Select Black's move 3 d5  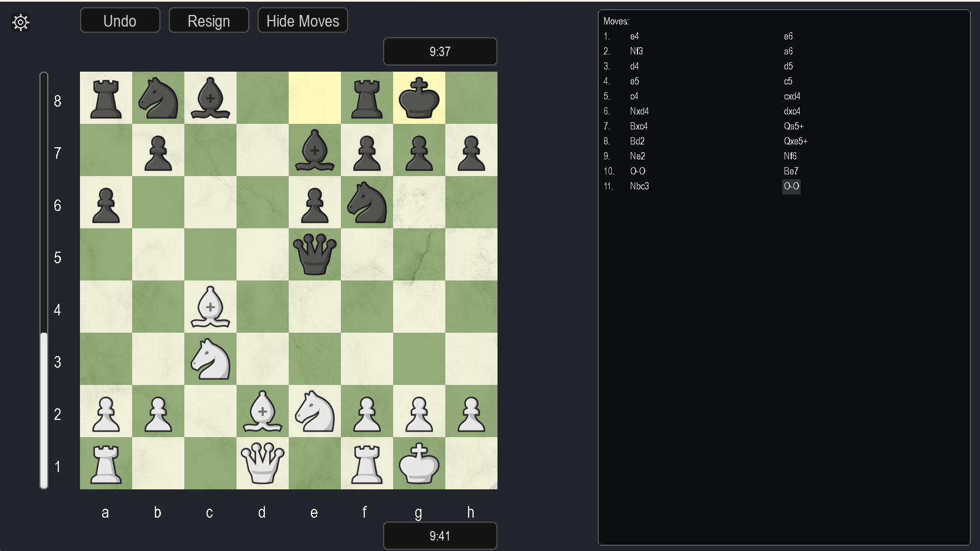[788, 66]
